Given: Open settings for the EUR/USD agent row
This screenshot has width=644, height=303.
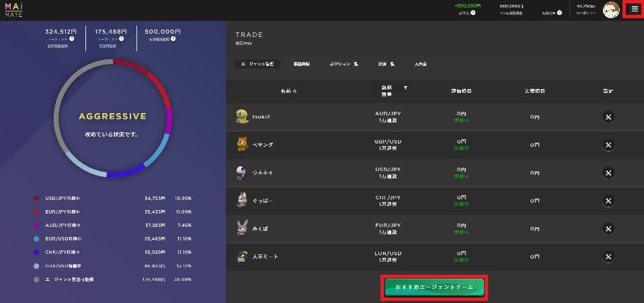Looking at the screenshot, I should [608, 257].
